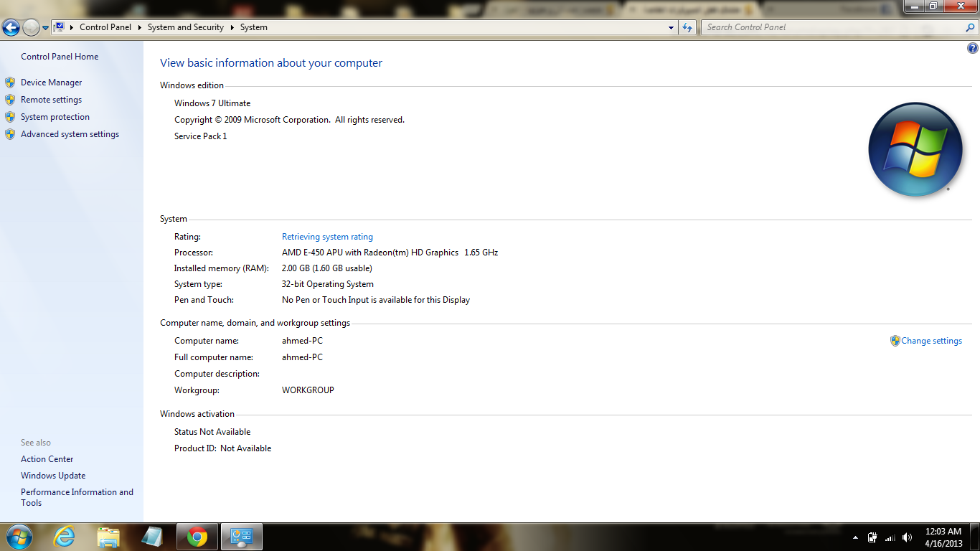Image resolution: width=980 pixels, height=551 pixels.
Task: Click the WORKGROUP value
Action: point(308,390)
